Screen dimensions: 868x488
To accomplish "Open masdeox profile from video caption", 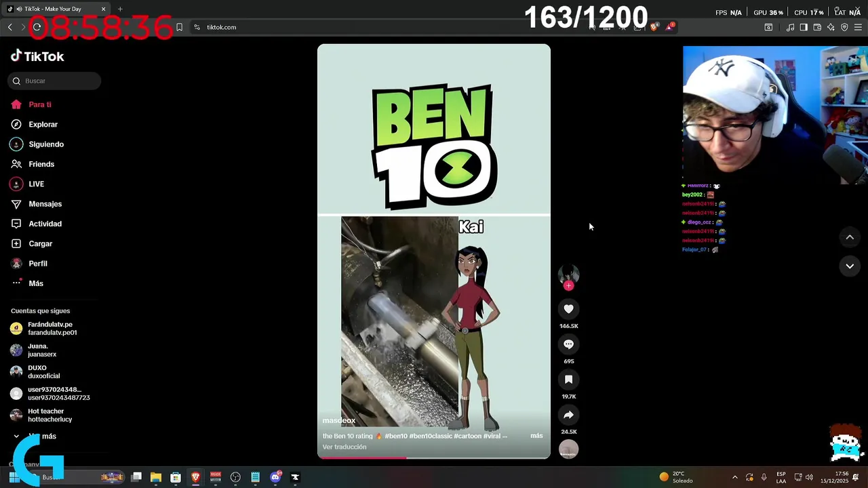I will (x=339, y=421).
